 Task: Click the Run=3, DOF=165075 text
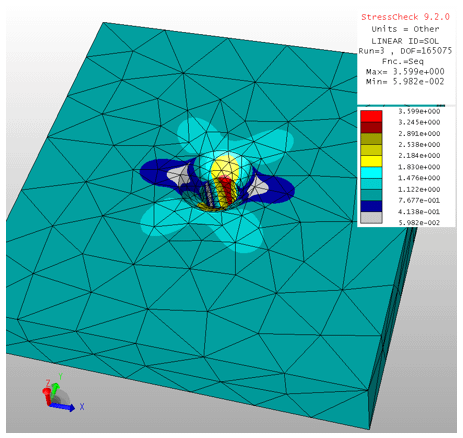point(405,51)
